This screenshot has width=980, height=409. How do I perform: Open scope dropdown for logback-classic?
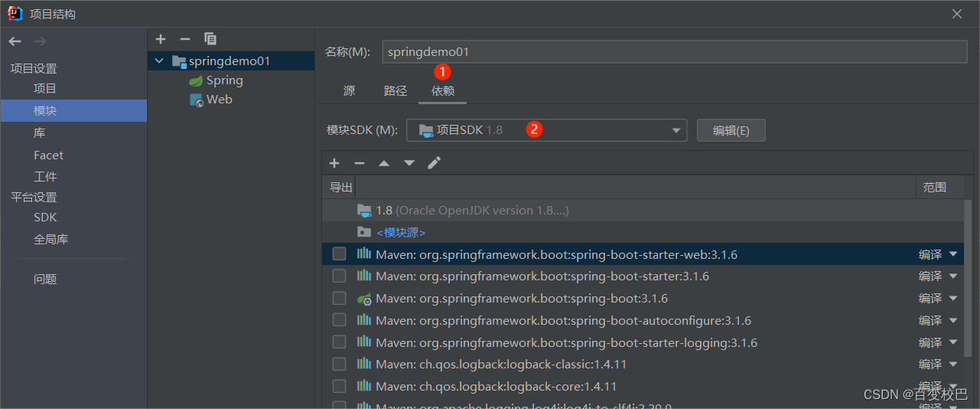[x=952, y=365]
